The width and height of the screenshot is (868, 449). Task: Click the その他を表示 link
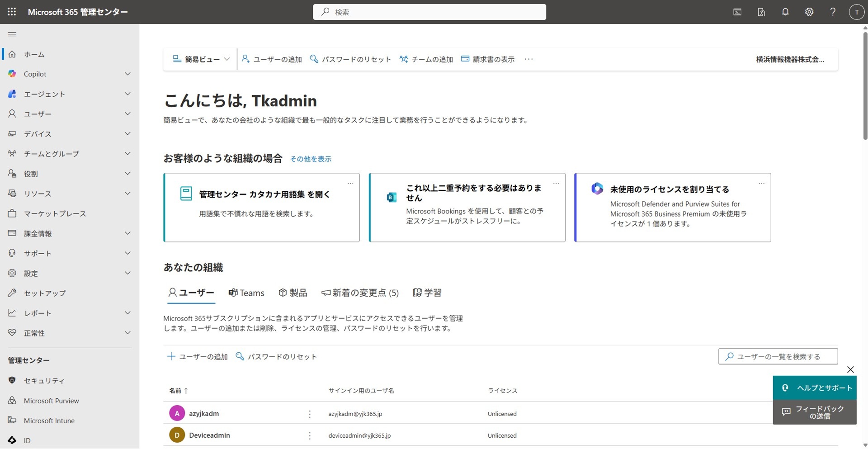pyautogui.click(x=311, y=159)
